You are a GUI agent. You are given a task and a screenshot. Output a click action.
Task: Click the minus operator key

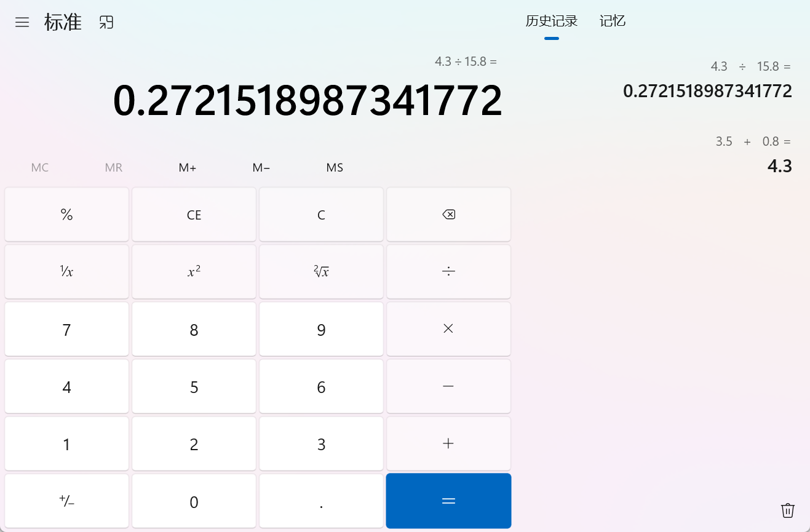[x=448, y=386]
